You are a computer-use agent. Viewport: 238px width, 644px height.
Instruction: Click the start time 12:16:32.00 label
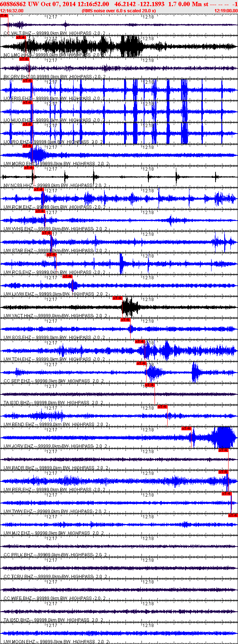pos(12,11)
